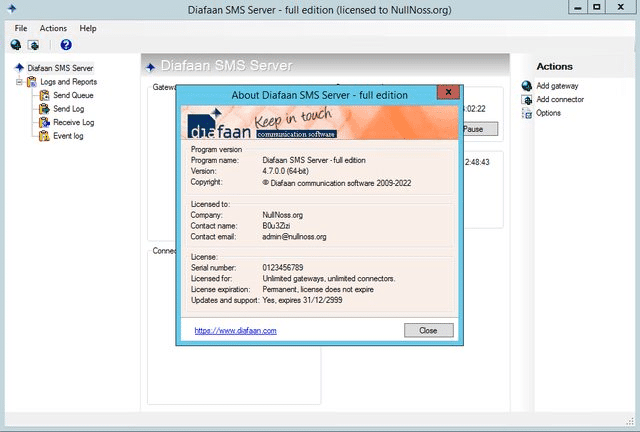This screenshot has width=640, height=432.
Task: Click the Add gateway action link
Action: pyautogui.click(x=557, y=86)
